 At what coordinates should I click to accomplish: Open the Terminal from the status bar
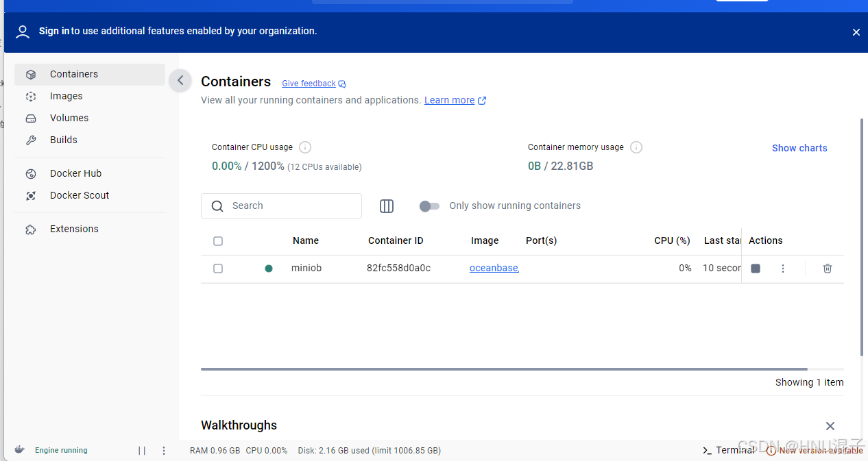pyautogui.click(x=728, y=450)
